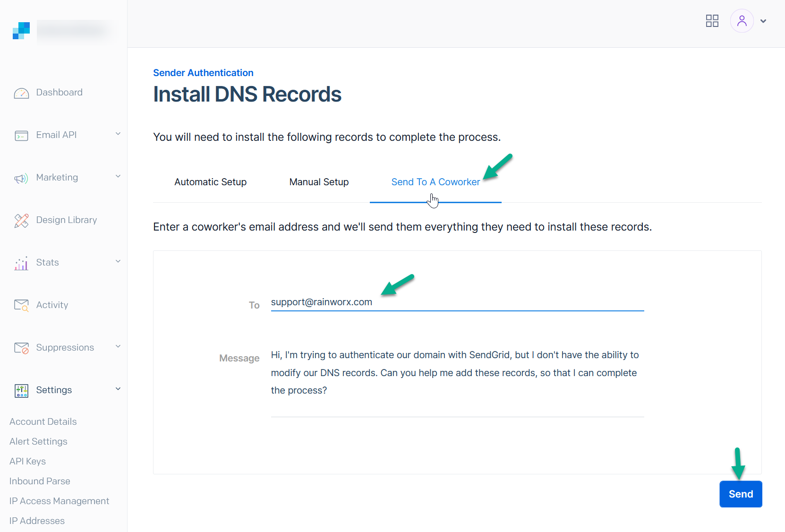This screenshot has width=785, height=532.
Task: Expand the Email API chevron
Action: tap(118, 134)
